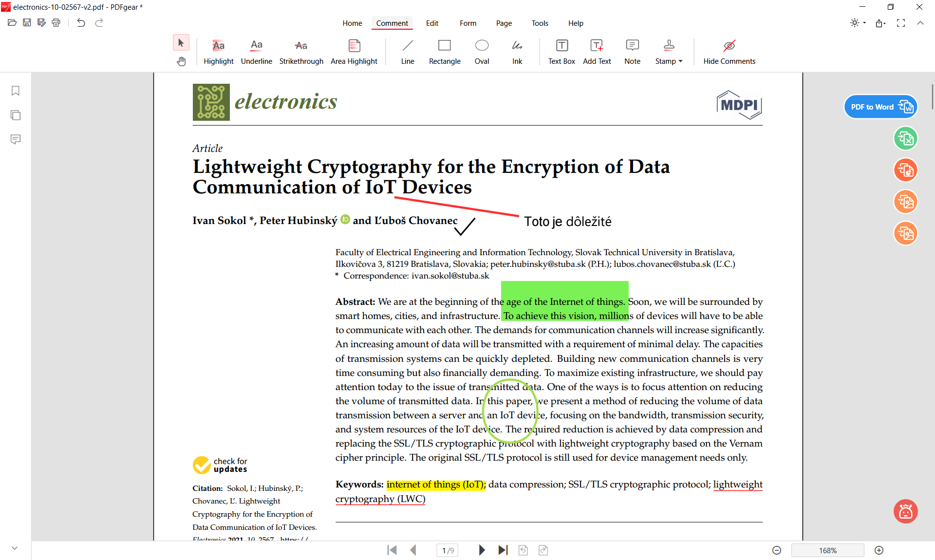Click the PDF to Word button

pos(880,107)
